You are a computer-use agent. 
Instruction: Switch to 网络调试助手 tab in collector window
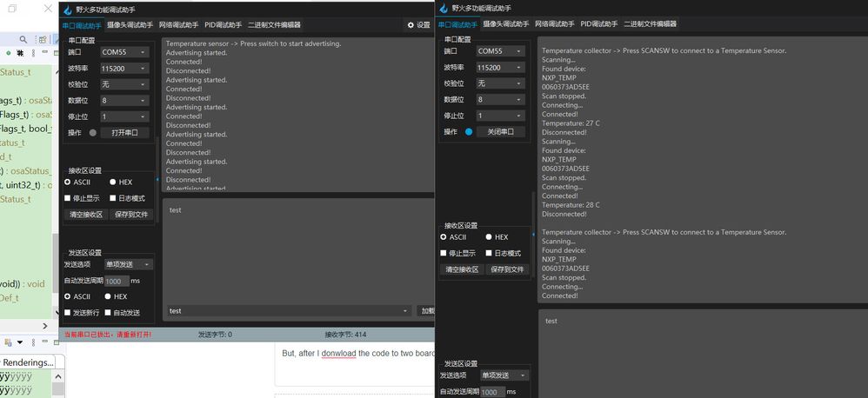point(555,23)
